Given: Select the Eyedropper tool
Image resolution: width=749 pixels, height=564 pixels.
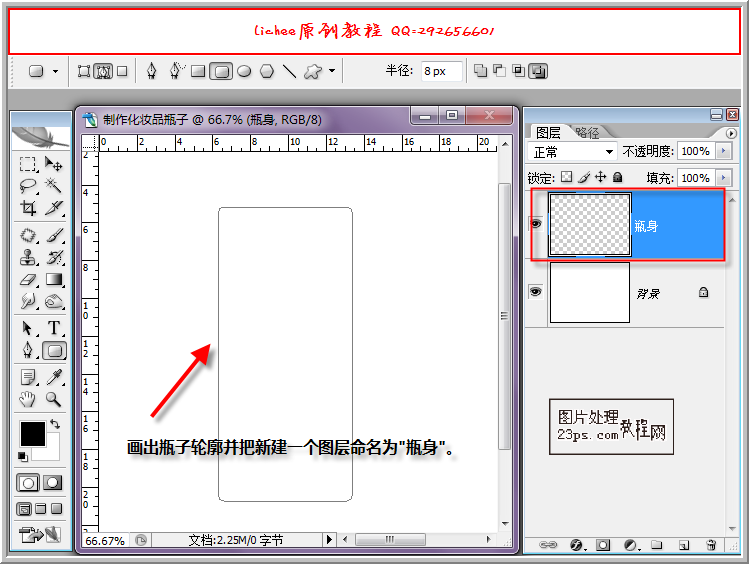Looking at the screenshot, I should click(x=56, y=377).
